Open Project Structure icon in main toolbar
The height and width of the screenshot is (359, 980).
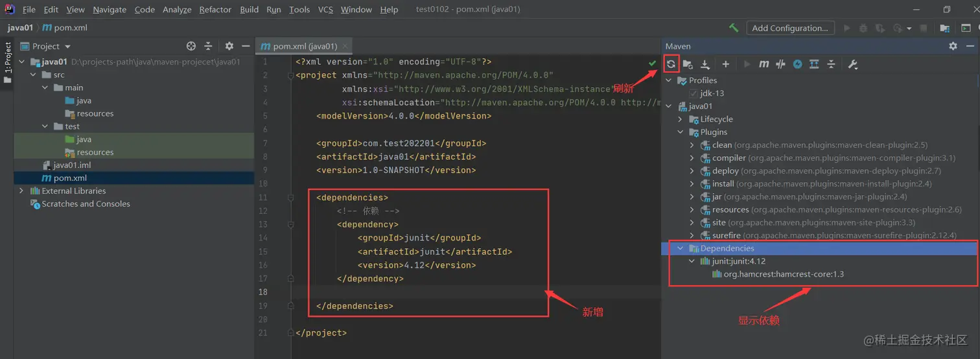click(945, 28)
